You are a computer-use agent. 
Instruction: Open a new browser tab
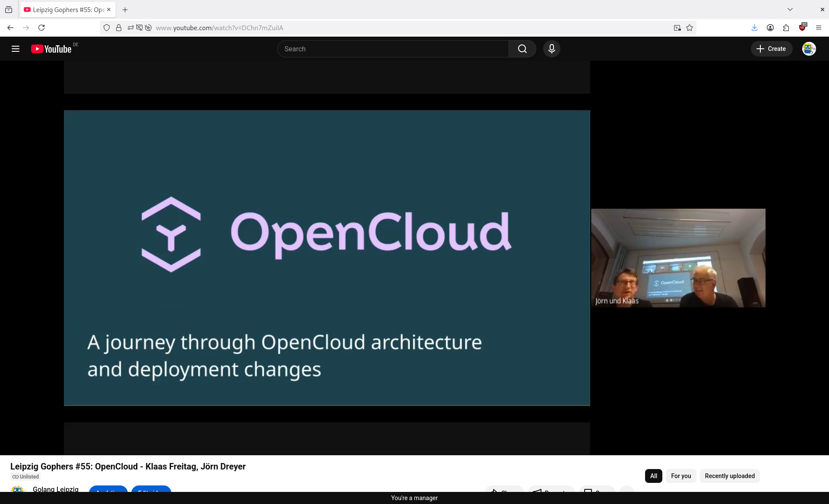point(125,9)
